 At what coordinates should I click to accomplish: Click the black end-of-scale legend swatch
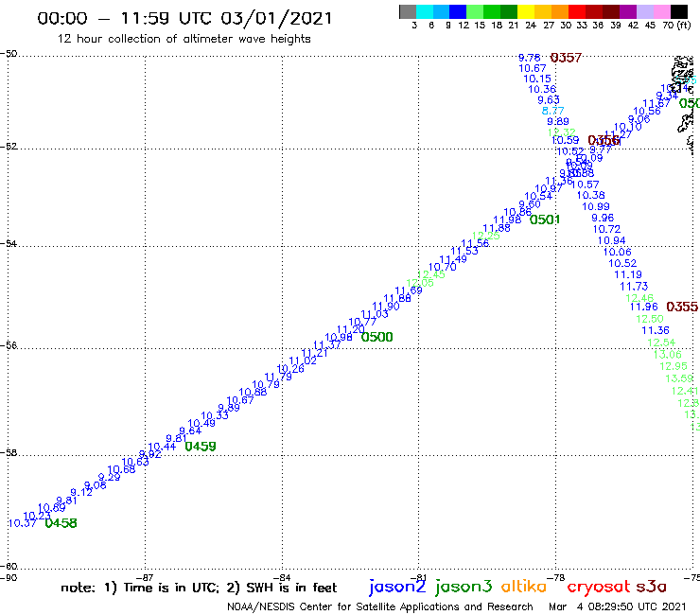(x=679, y=11)
